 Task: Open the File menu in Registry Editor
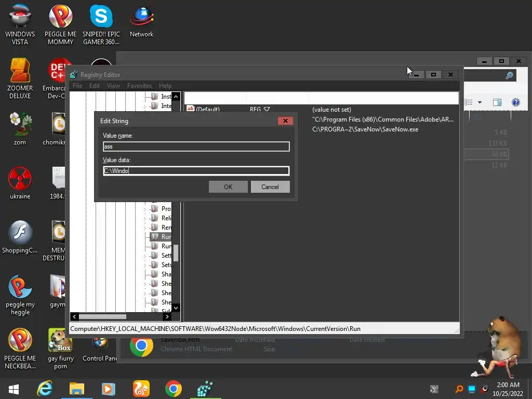coord(77,86)
